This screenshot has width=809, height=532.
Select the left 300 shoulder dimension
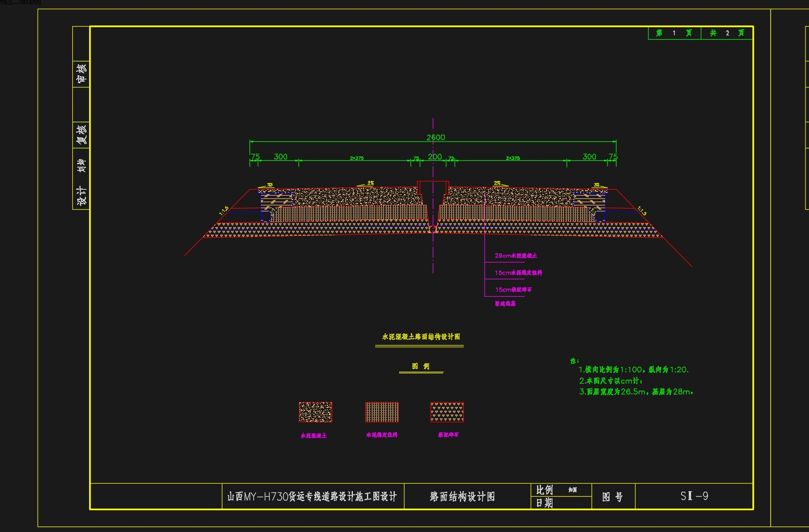click(281, 157)
